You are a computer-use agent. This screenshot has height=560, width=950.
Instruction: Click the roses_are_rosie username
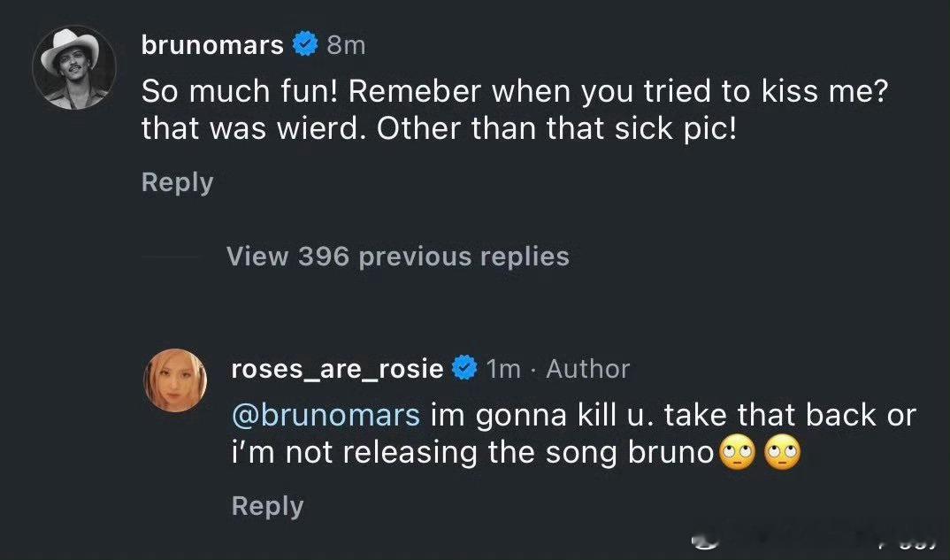click(x=337, y=369)
